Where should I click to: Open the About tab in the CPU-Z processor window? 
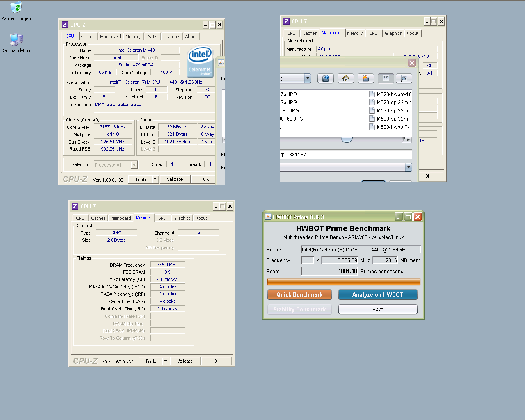[x=191, y=37]
